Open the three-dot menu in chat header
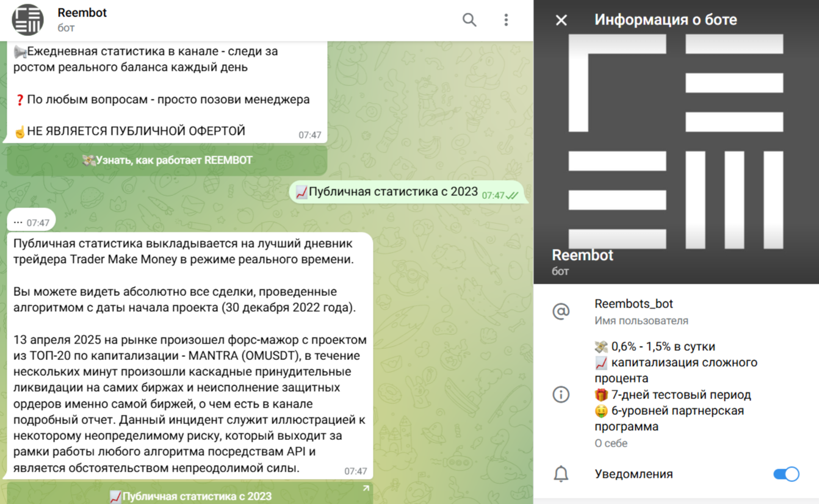 (x=506, y=20)
